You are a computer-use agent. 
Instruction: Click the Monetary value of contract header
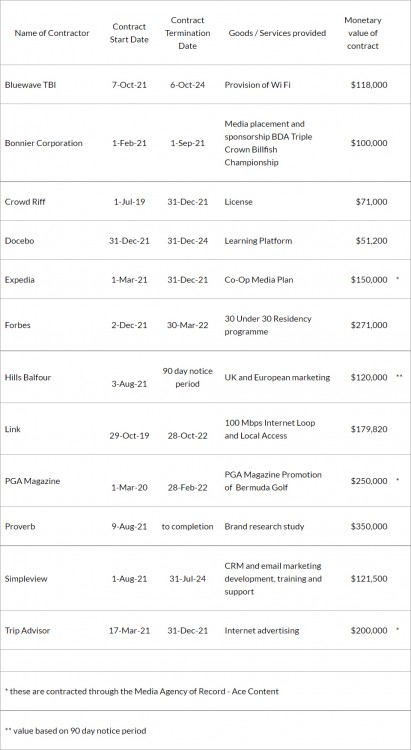pyautogui.click(x=363, y=33)
